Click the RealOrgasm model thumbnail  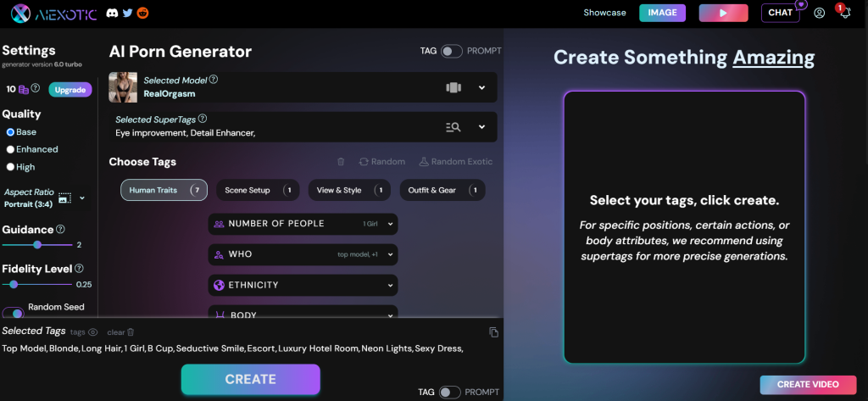pos(123,87)
